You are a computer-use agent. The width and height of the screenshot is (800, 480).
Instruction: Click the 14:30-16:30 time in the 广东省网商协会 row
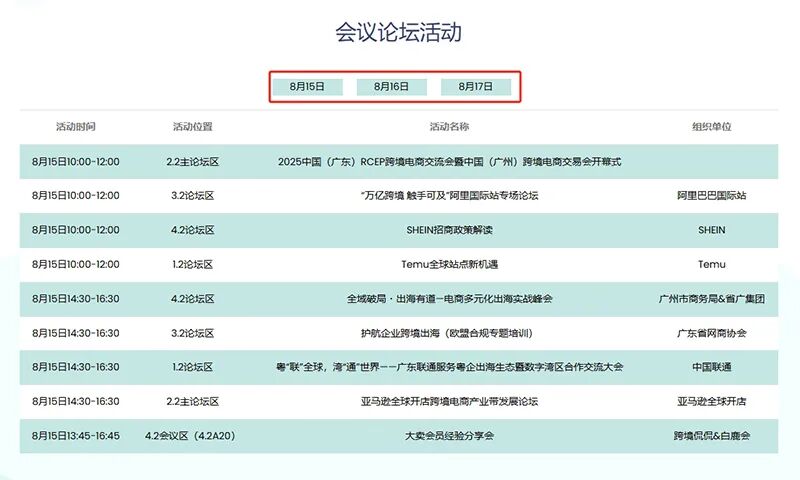[76, 333]
